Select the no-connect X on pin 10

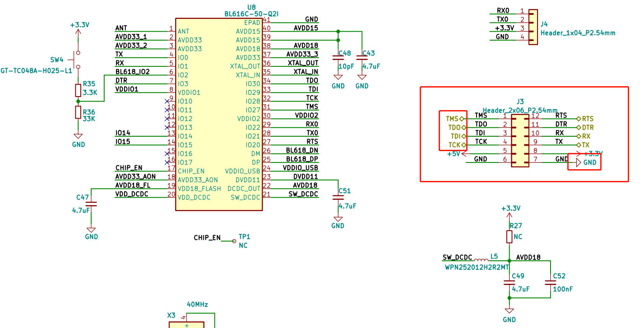pyautogui.click(x=167, y=110)
